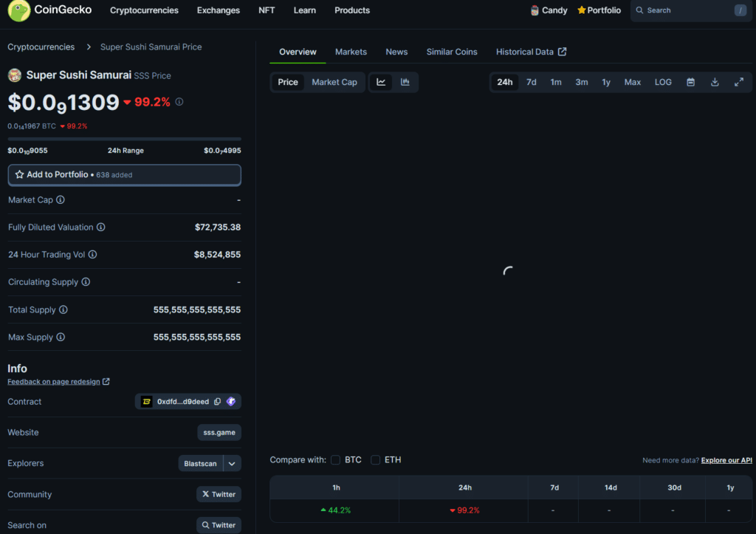Click the Total Supply info icon
The image size is (756, 534).
coord(63,309)
